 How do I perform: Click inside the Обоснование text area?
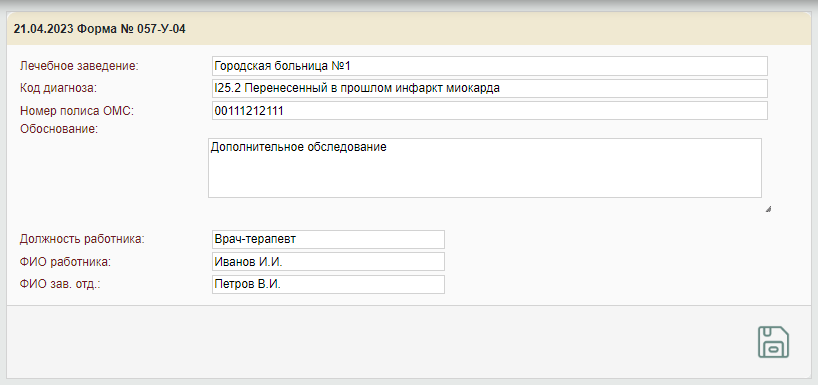coord(485,168)
